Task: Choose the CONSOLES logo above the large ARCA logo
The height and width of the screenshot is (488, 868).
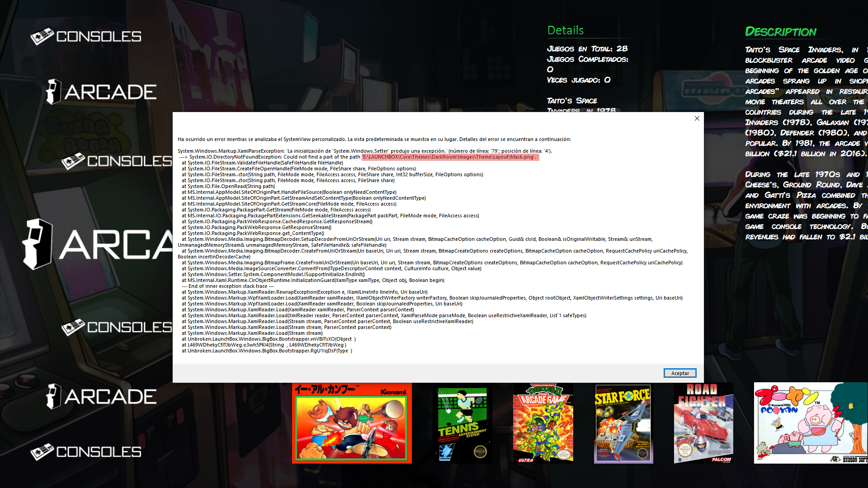Action: 117,161
